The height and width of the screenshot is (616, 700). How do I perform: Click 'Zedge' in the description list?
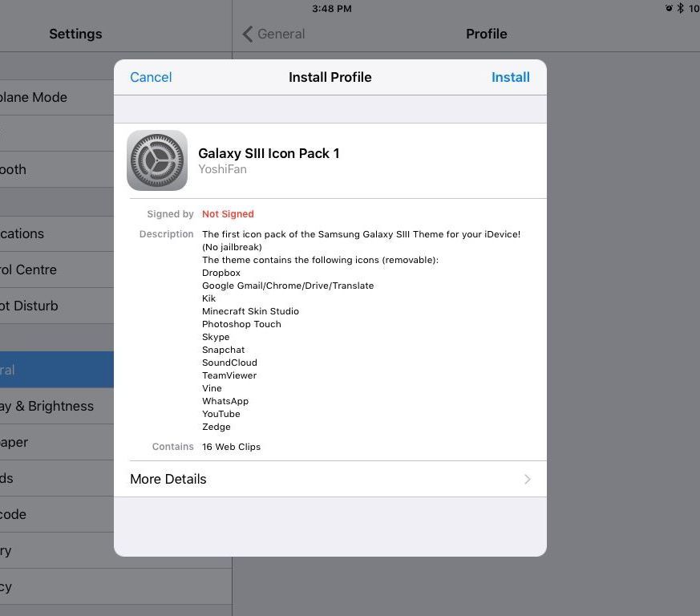pyautogui.click(x=216, y=427)
